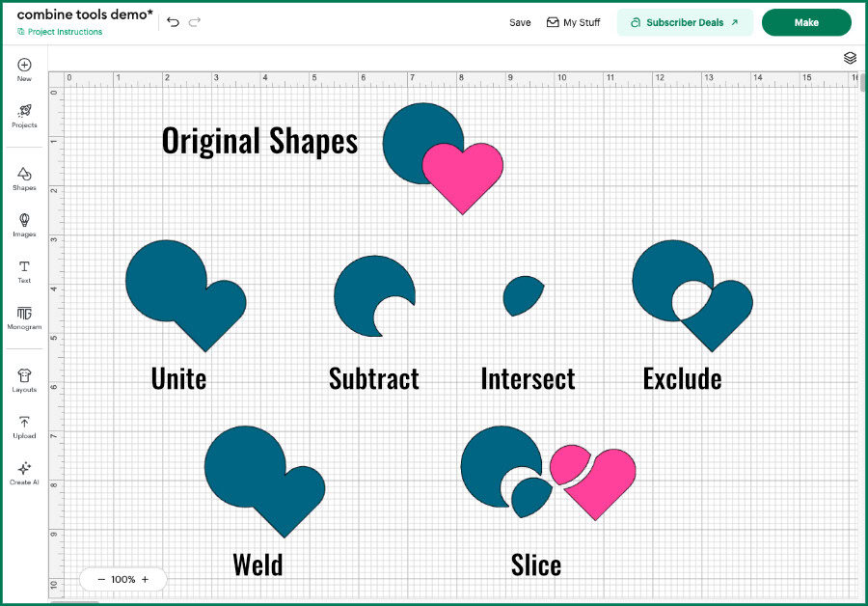Viewport: 868px width, 606px height.
Task: Open the Layouts panel
Action: coord(24,380)
